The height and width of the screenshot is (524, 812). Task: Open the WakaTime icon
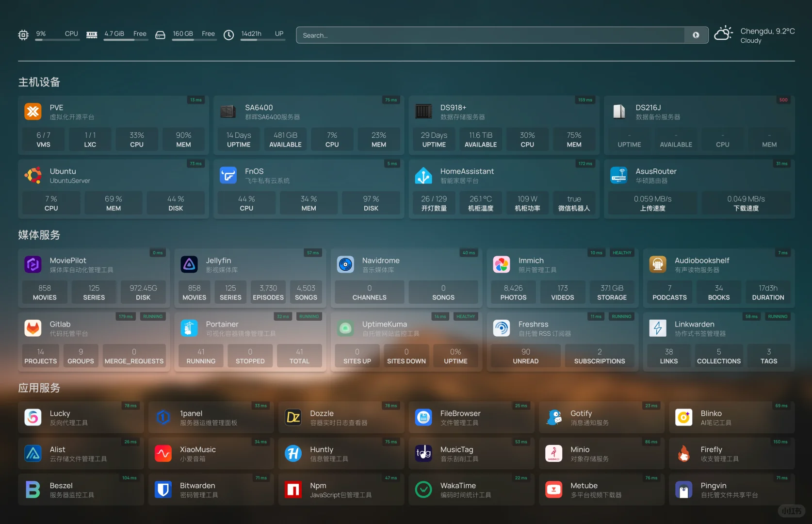423,490
